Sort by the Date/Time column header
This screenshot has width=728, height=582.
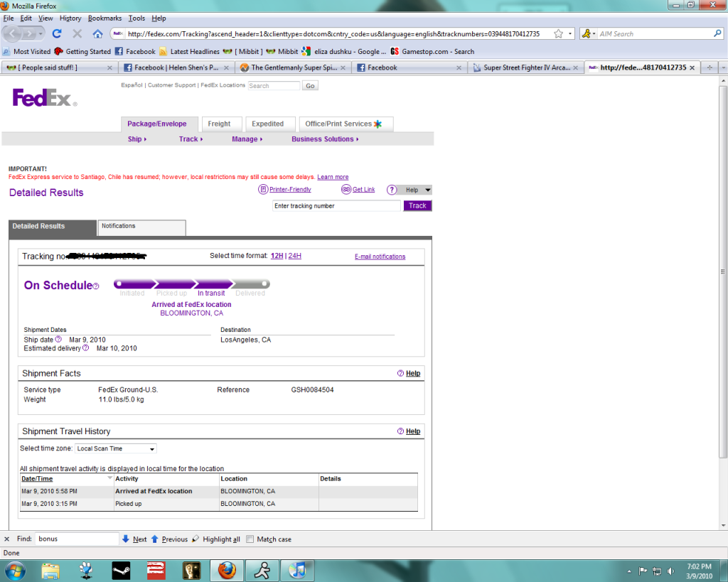click(x=37, y=478)
